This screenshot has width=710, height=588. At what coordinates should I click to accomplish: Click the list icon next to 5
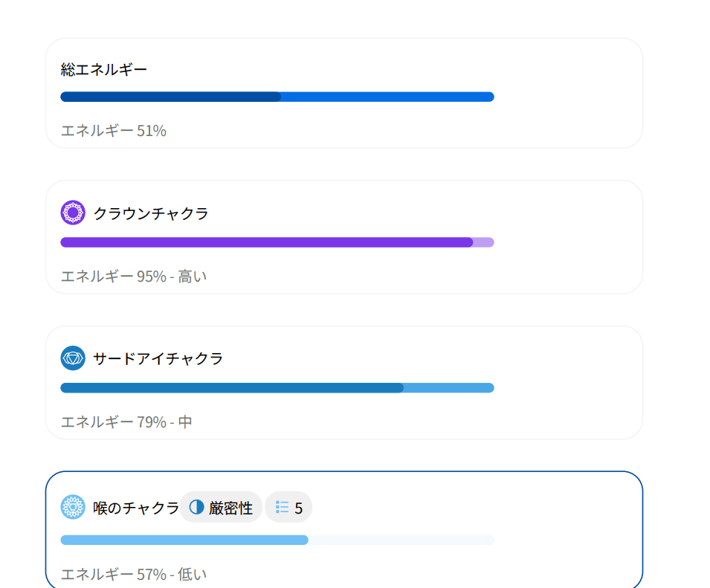(x=283, y=508)
